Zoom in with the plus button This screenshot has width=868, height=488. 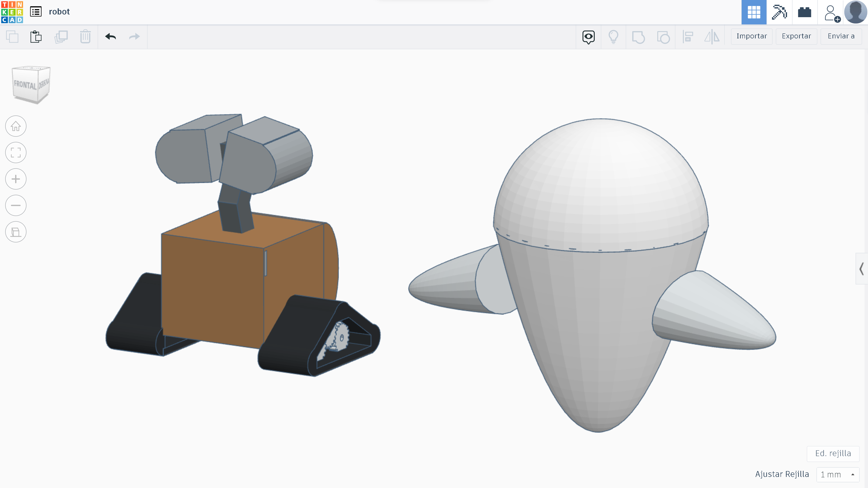point(16,179)
